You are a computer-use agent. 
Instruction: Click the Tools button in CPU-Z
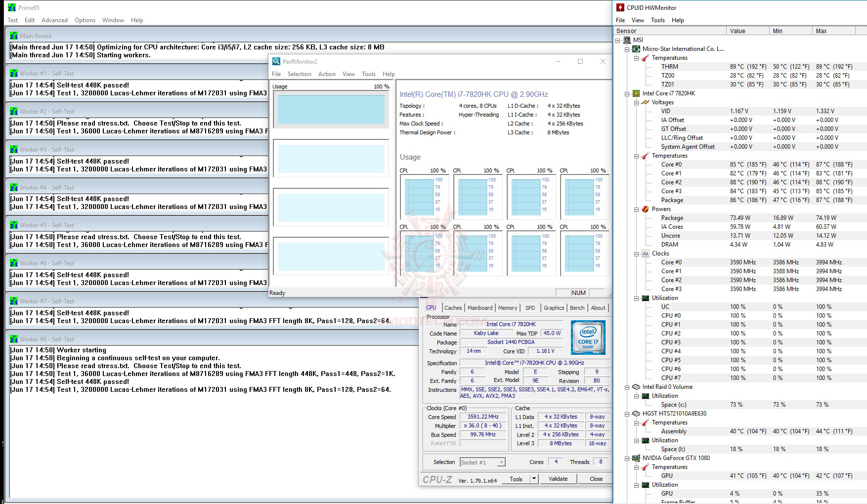516,478
